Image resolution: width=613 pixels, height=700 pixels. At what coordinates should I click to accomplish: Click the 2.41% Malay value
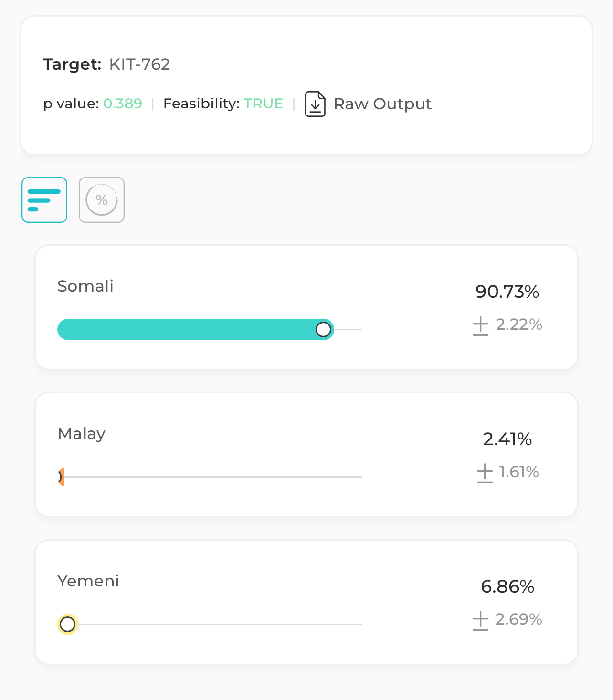coord(507,439)
